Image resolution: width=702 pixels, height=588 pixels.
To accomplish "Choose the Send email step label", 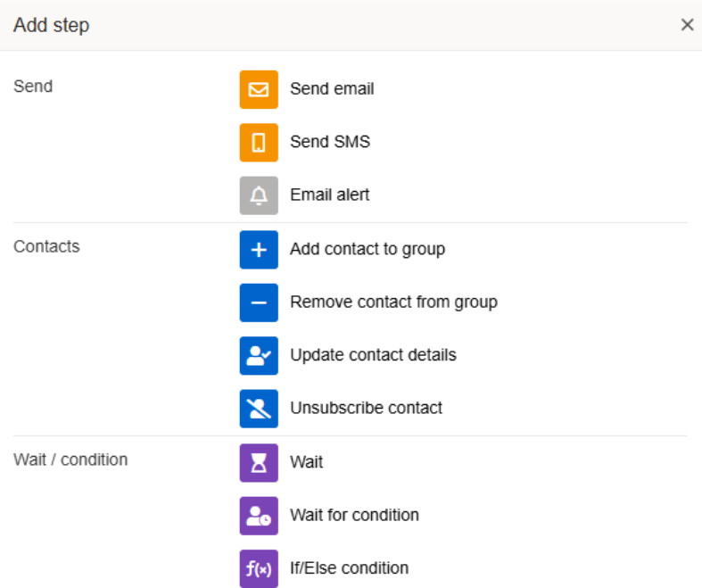I will (x=332, y=89).
